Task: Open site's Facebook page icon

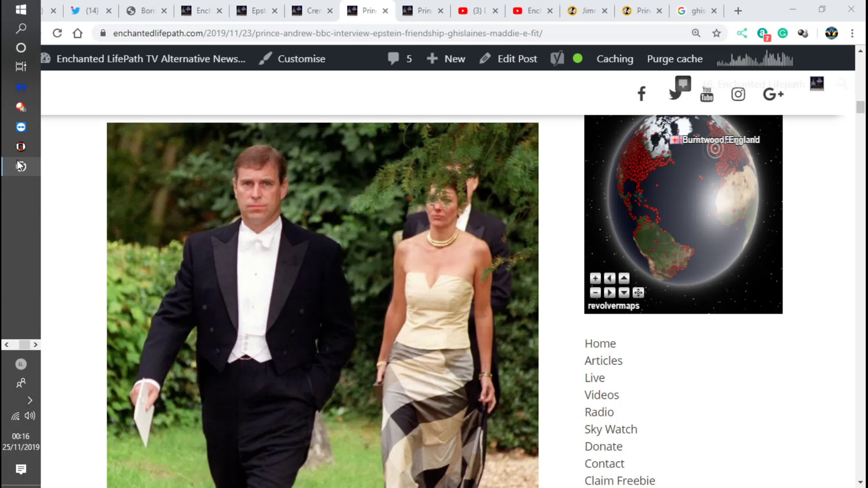Action: pos(641,94)
